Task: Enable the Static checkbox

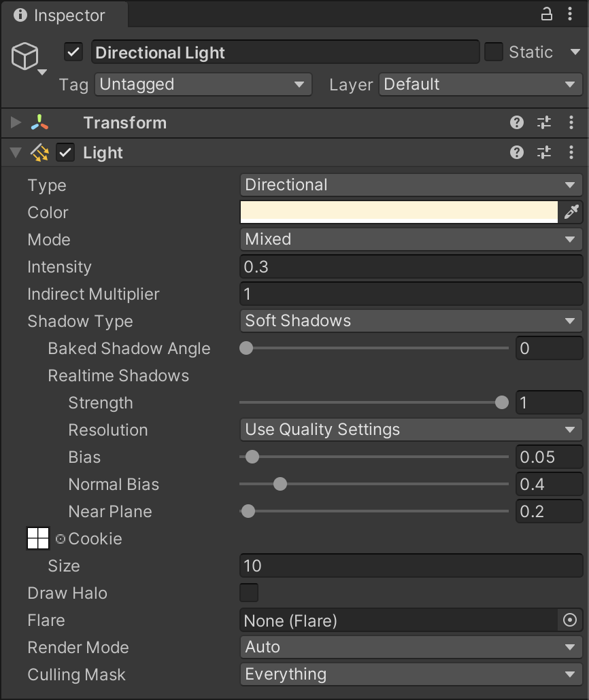Action: pyautogui.click(x=493, y=52)
